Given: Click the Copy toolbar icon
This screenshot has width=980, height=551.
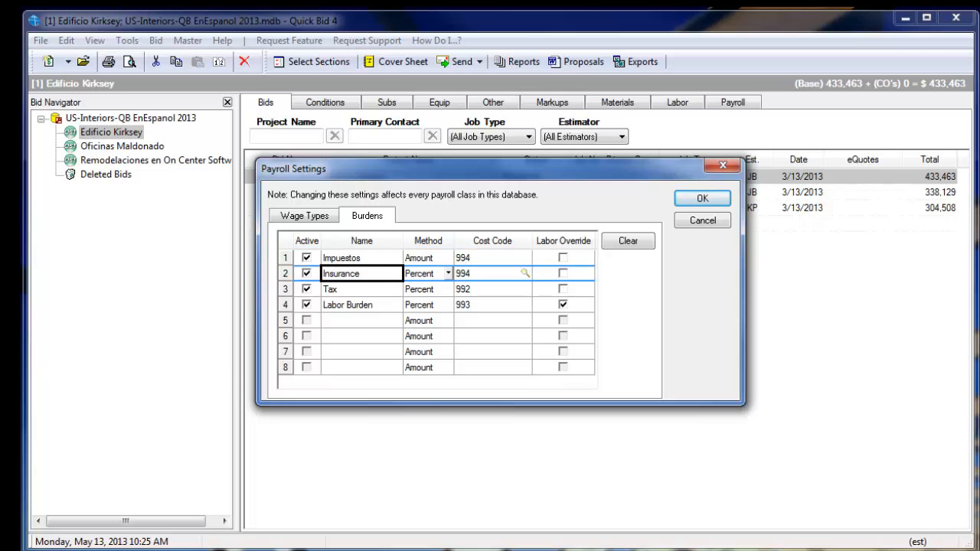Looking at the screenshot, I should (176, 62).
